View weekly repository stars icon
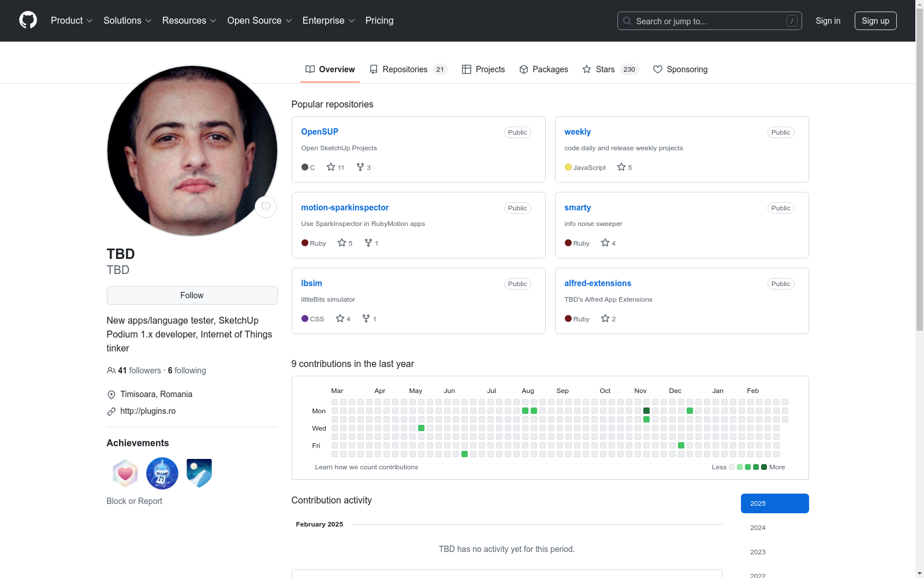 pyautogui.click(x=621, y=167)
